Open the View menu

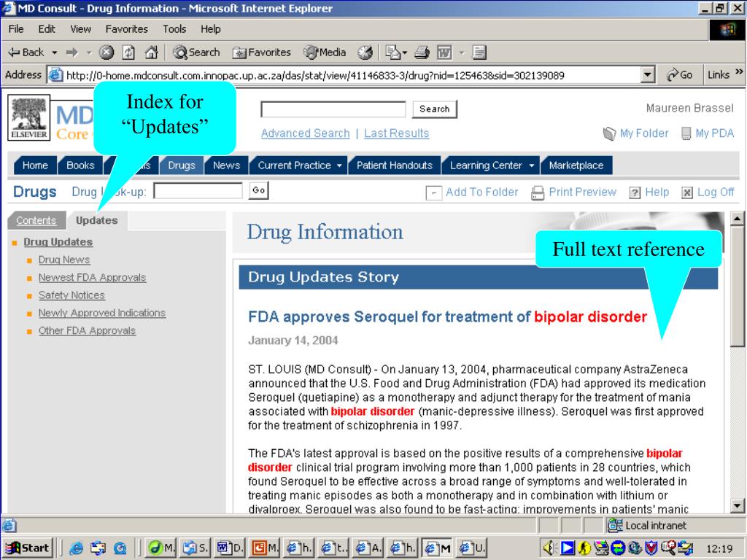click(80, 29)
